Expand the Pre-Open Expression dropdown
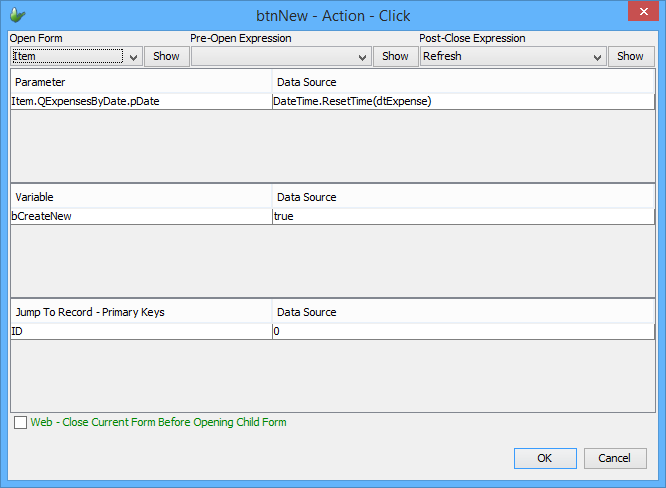666x488 pixels. 362,57
